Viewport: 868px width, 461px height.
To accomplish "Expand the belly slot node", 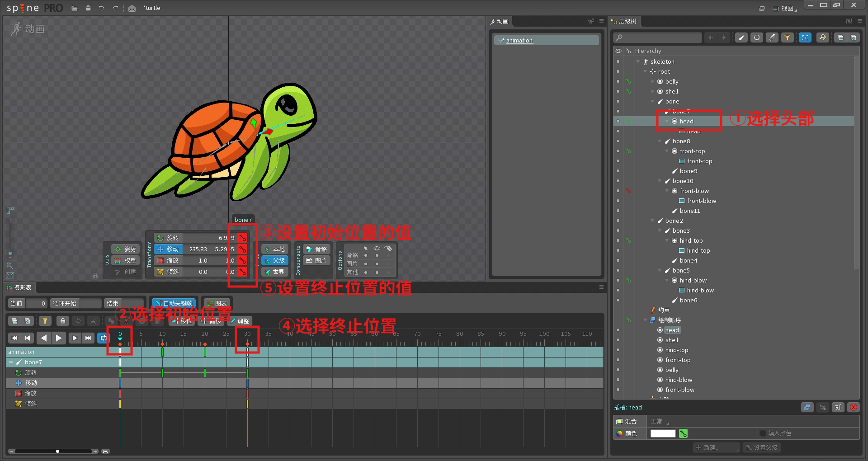I will click(652, 81).
